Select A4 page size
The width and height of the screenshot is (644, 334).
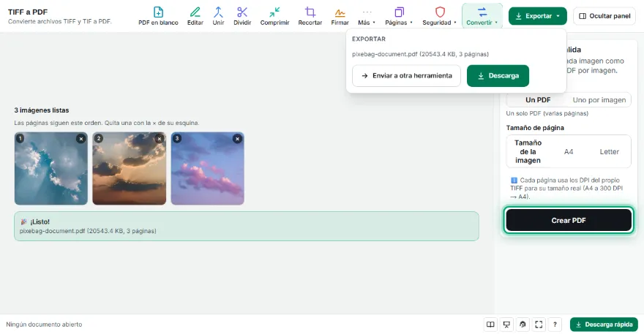coord(569,151)
